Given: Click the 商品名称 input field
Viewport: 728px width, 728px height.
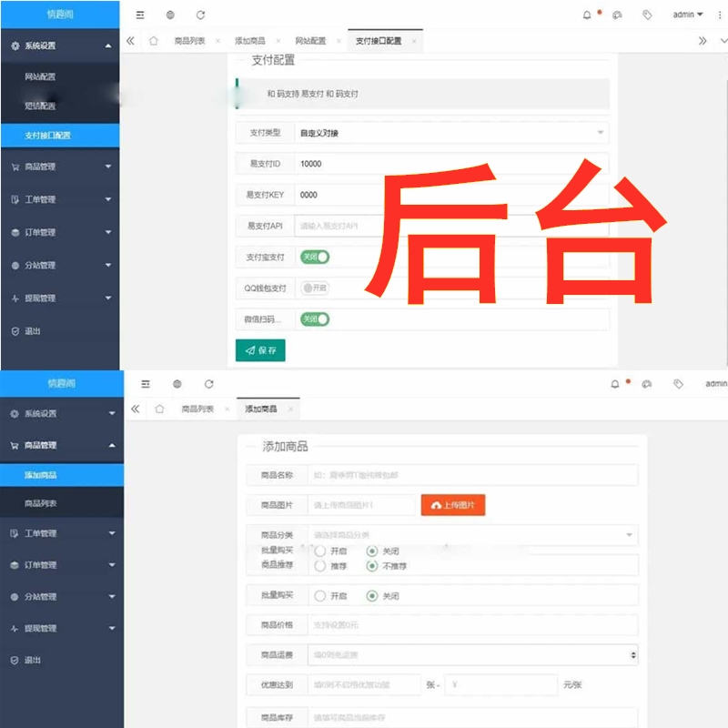Looking at the screenshot, I should (473, 475).
